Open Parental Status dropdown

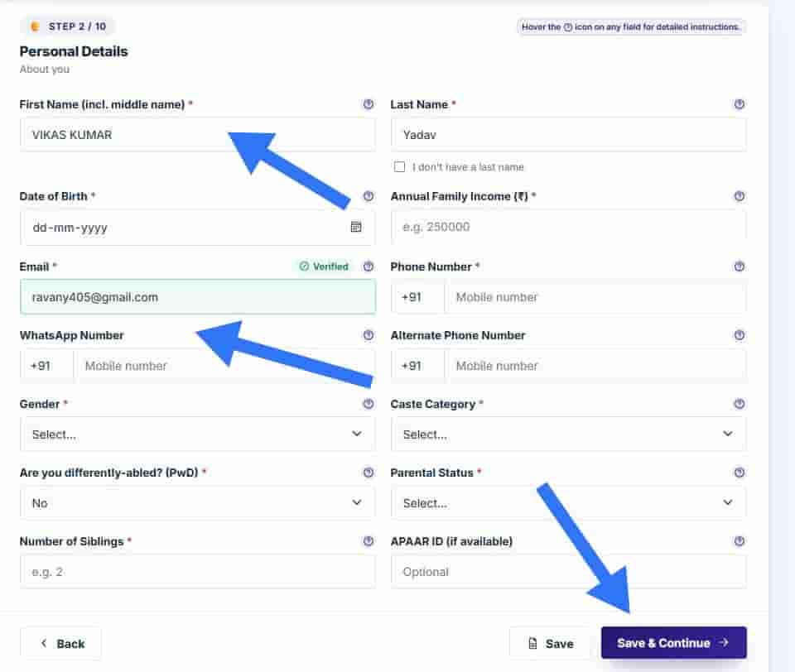coord(568,502)
